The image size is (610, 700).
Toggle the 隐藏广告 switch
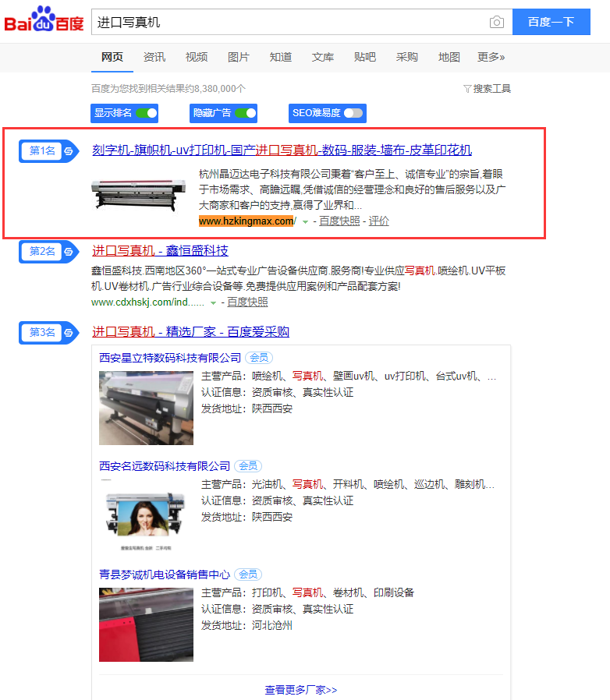click(246, 113)
